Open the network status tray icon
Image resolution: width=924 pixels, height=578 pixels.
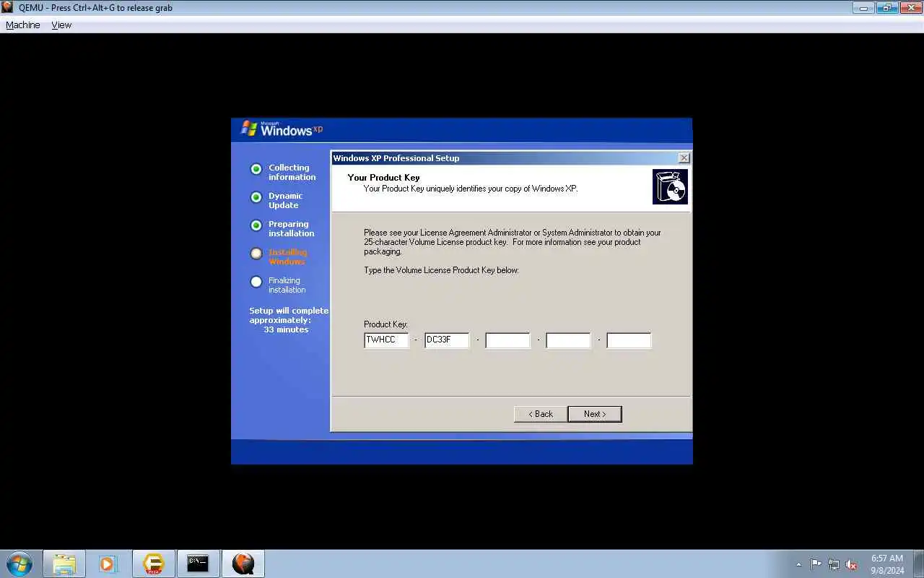834,564
